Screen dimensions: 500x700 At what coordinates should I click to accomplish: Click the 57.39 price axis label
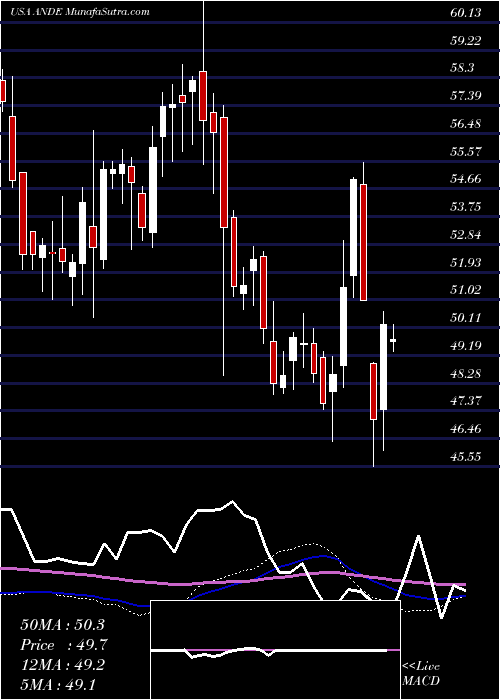click(x=466, y=96)
